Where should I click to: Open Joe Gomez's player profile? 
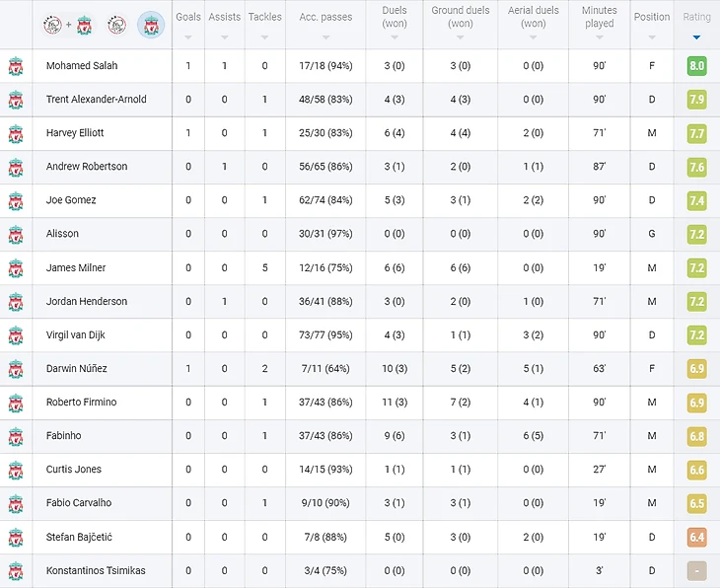[x=71, y=200]
